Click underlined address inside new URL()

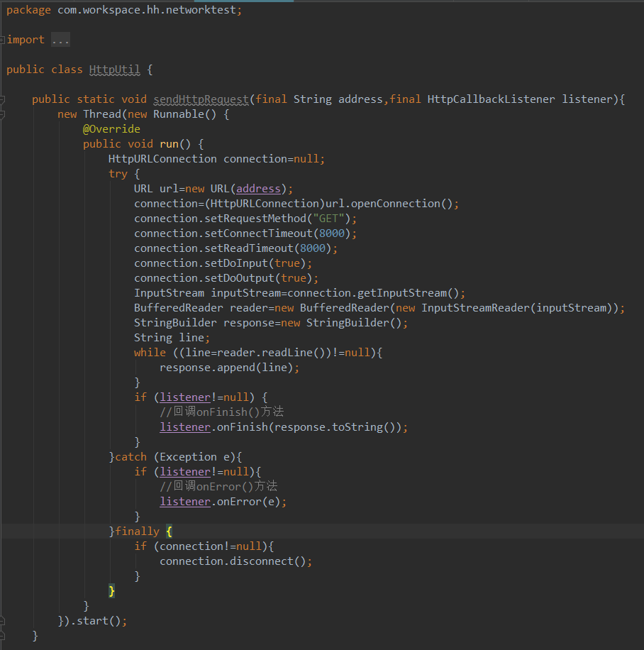258,189
